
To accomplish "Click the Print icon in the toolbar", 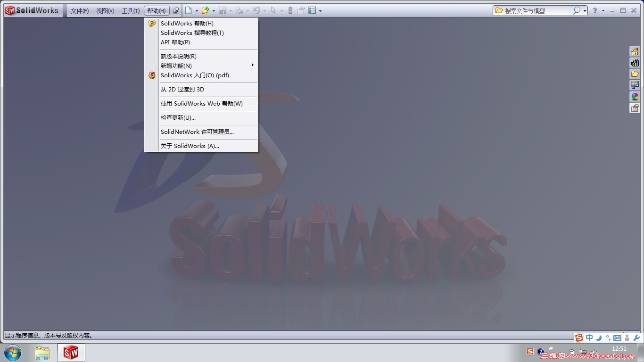I will [239, 10].
